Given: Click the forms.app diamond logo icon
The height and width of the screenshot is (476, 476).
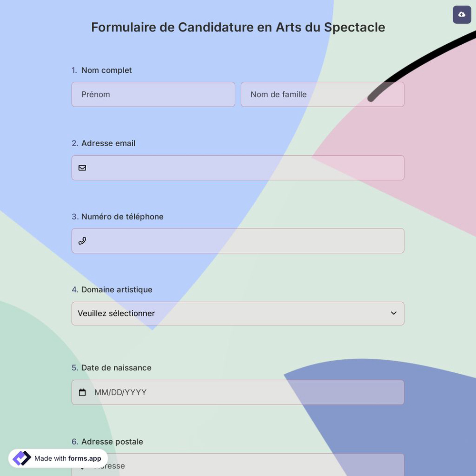Looking at the screenshot, I should click(x=21, y=458).
